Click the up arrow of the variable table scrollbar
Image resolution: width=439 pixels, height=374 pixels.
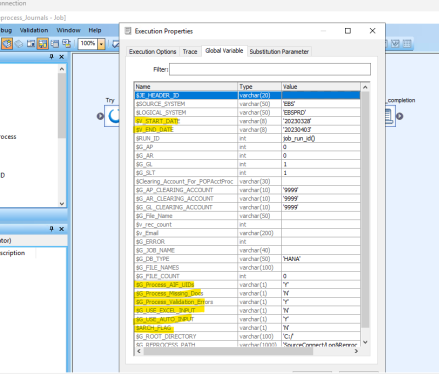(365, 87)
